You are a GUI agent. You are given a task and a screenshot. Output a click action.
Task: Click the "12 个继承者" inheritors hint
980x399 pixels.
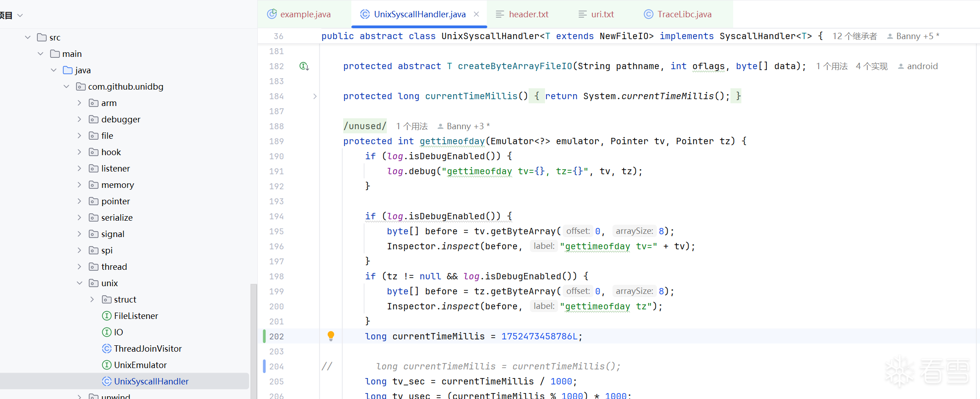(x=855, y=36)
